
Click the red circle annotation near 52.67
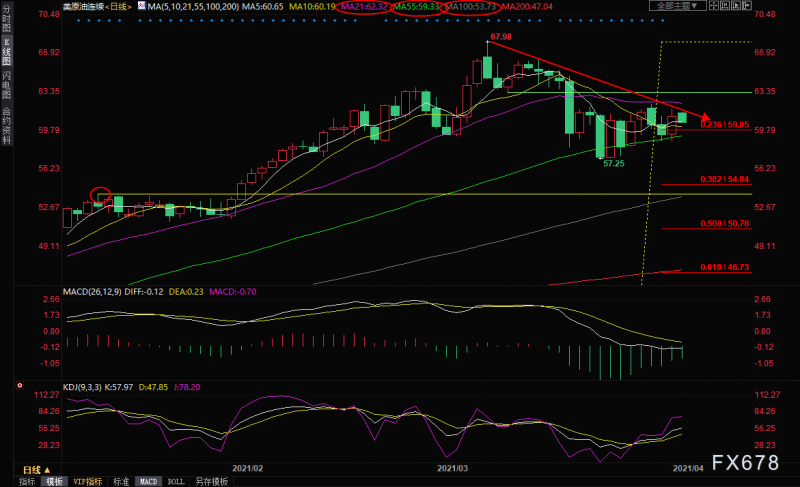[101, 195]
